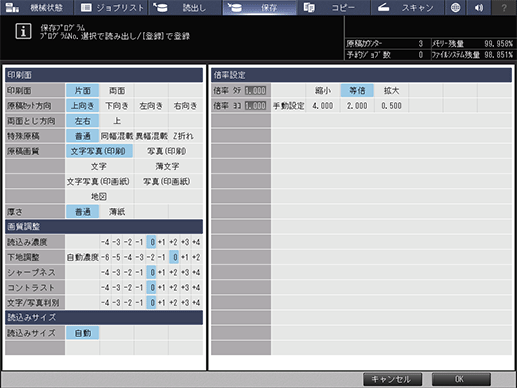Image resolution: width=517 pixels, height=388 pixels.
Task: Set original direction to 上向き
Action: coord(82,106)
